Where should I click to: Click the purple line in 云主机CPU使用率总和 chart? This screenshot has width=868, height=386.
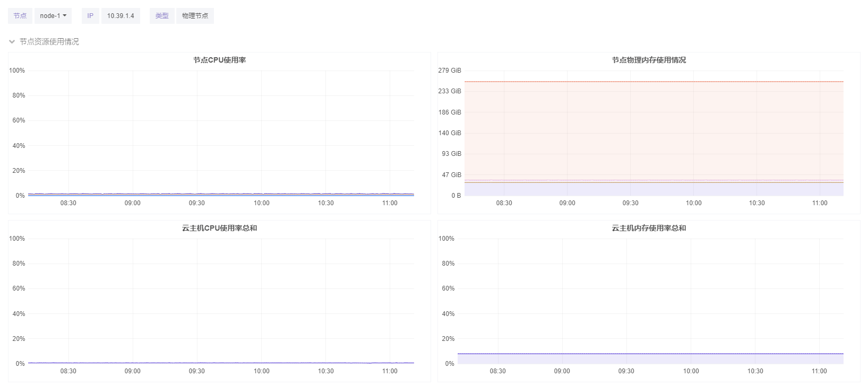(220, 363)
